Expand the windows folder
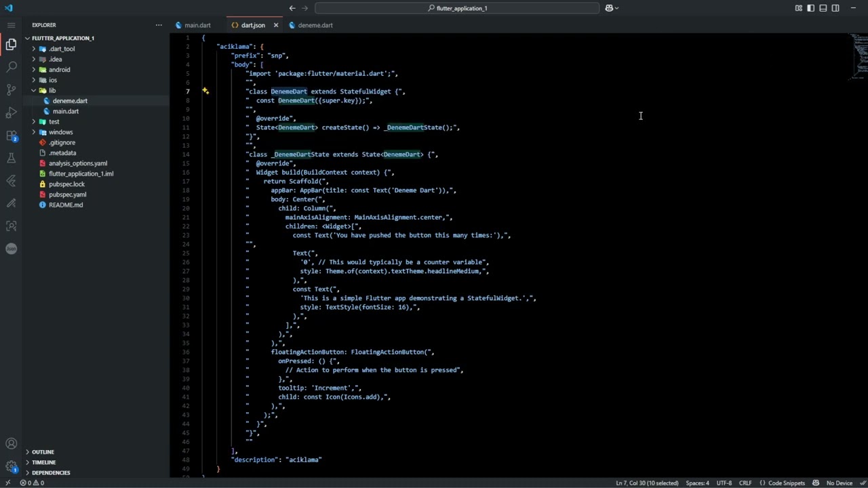Image resolution: width=868 pixels, height=488 pixels. tap(34, 132)
